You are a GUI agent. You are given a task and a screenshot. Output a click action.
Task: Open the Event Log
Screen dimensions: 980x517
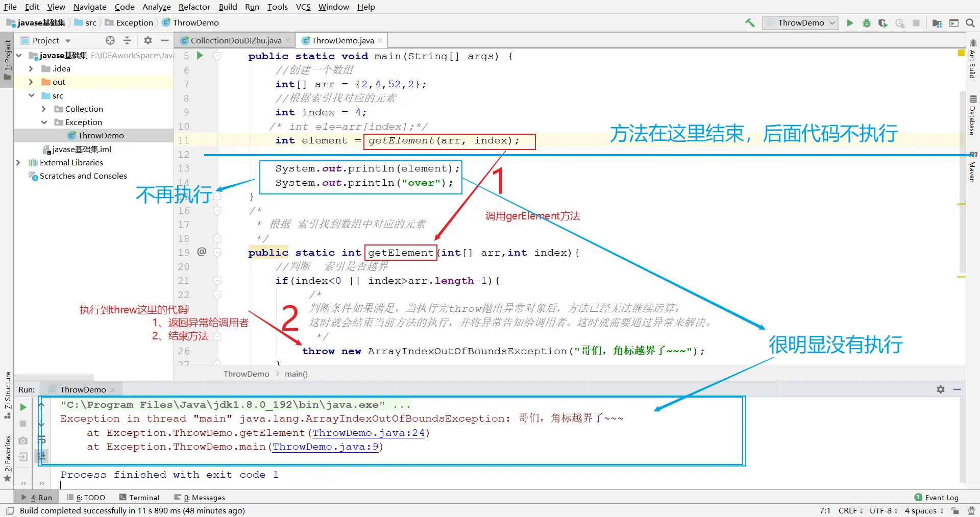(x=937, y=498)
